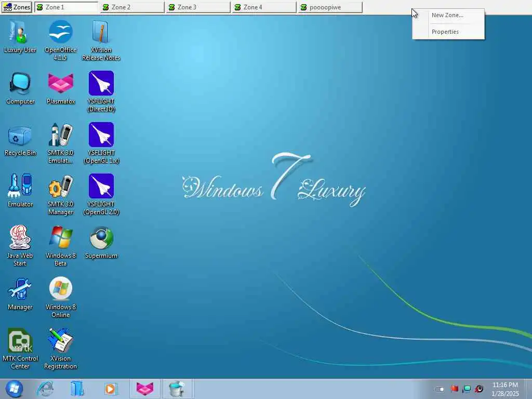Click the Zones button
532x399 pixels.
16,7
